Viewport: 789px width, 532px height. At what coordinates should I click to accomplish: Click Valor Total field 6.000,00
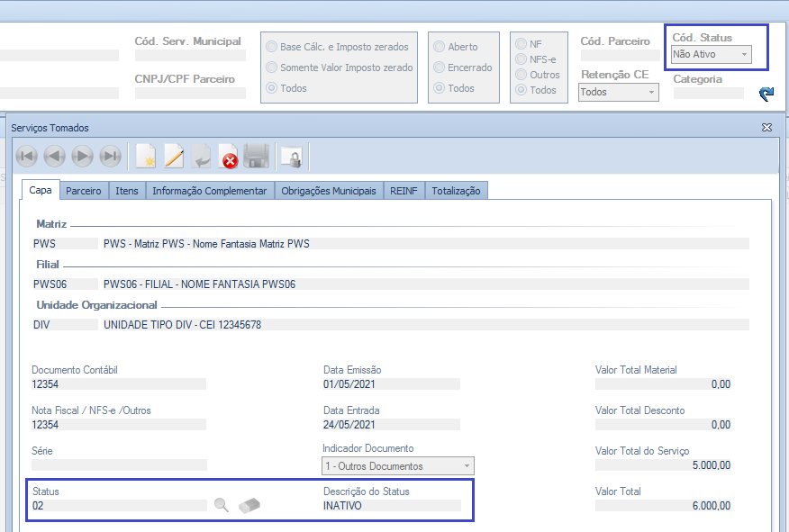point(663,506)
